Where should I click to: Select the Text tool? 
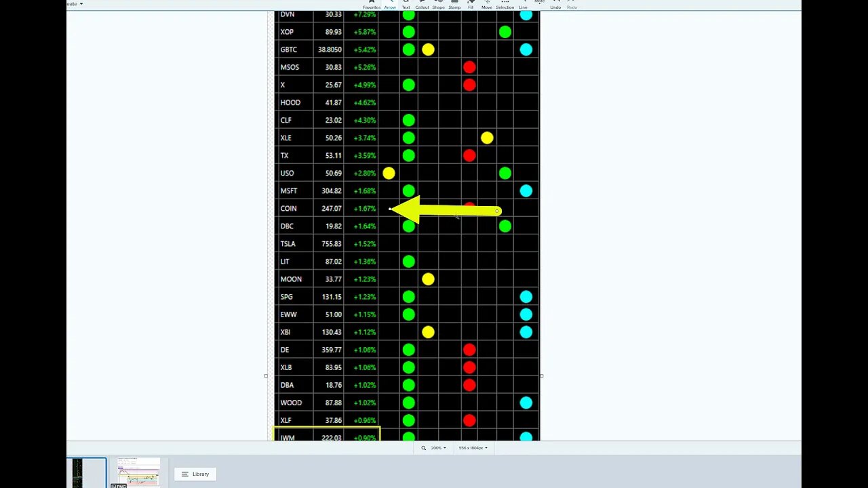click(x=406, y=4)
